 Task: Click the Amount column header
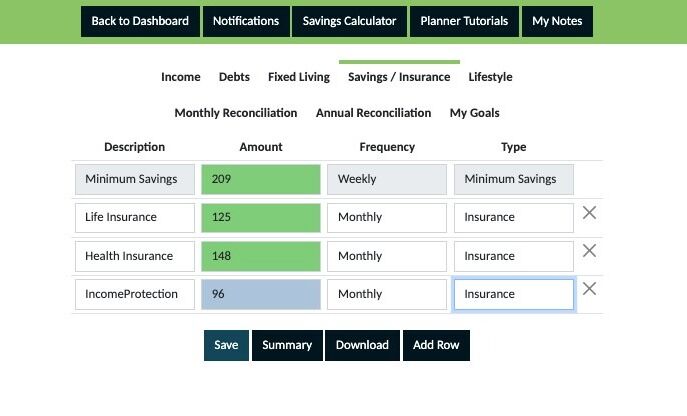261,147
